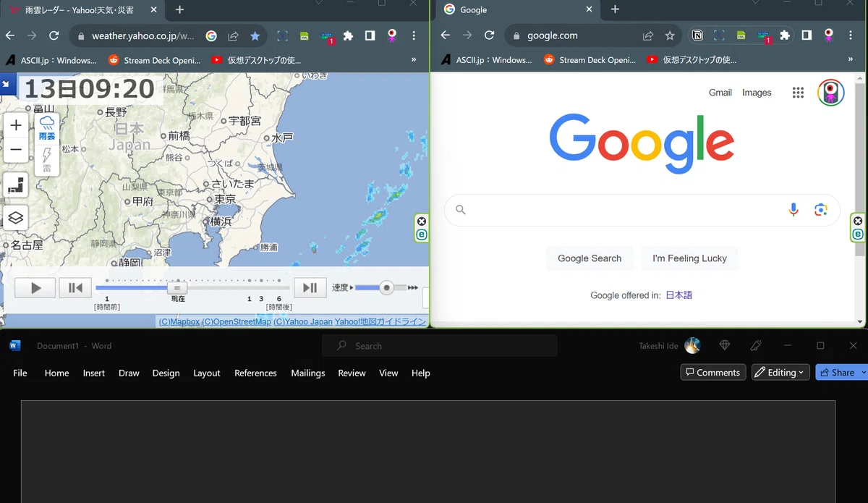This screenshot has width=868, height=503.
Task: Expand bookmarks overflow in weather window
Action: (x=414, y=60)
